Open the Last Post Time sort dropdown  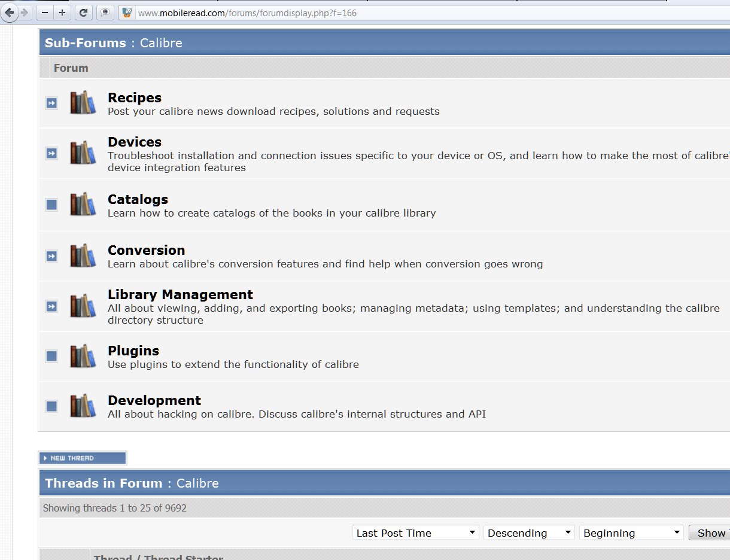click(416, 532)
